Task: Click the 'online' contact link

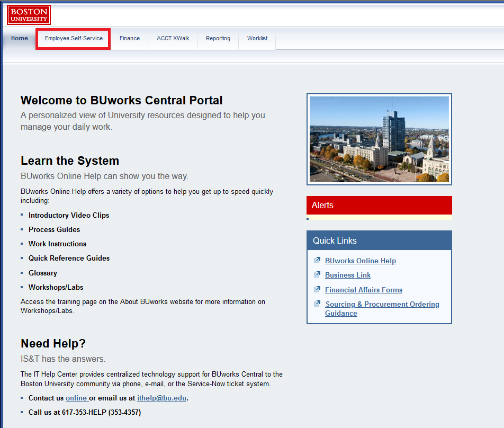Action: click(76, 398)
